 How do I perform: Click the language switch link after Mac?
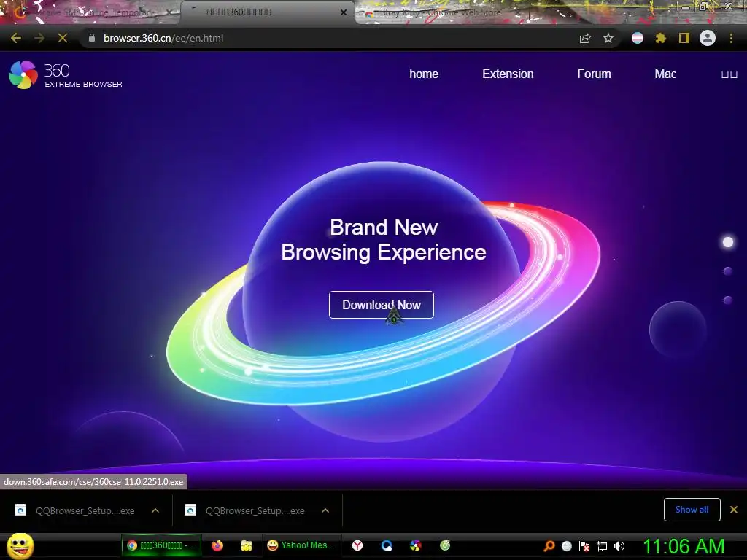click(x=729, y=74)
